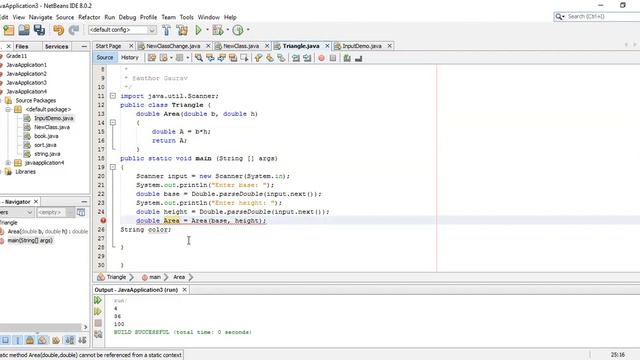640x360 pixels.
Task: Click the Triangle breadcrumb below the editor
Action: click(x=116, y=277)
